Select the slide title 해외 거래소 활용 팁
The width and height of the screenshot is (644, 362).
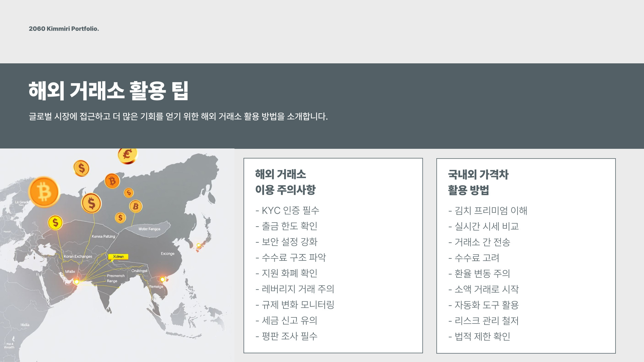pos(108,91)
